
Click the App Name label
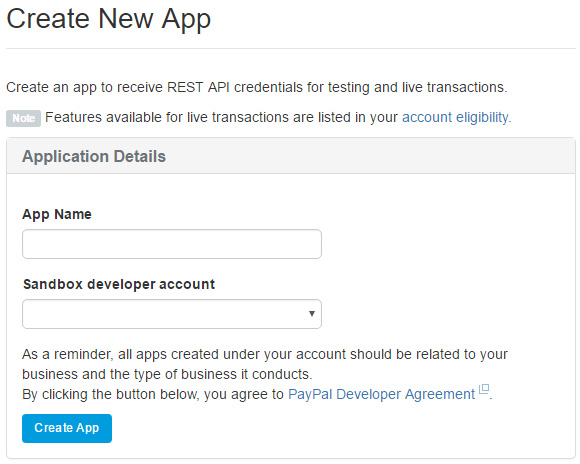[57, 214]
